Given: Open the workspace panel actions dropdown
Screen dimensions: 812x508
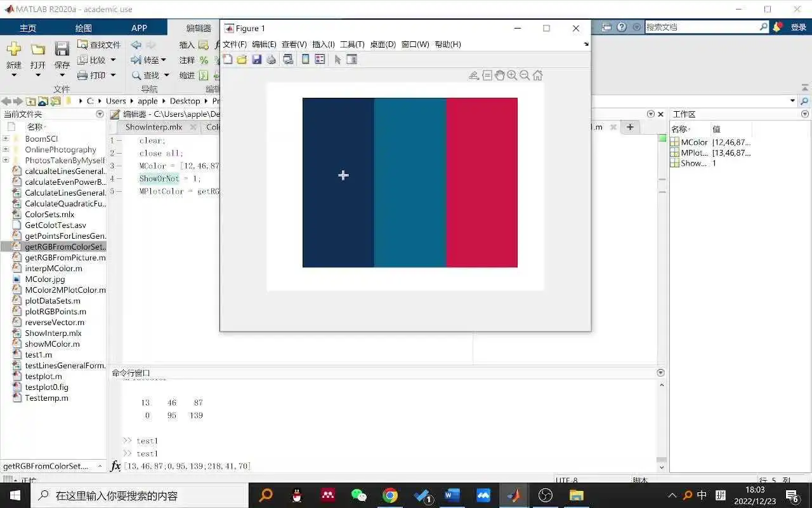Looking at the screenshot, I should [x=805, y=114].
